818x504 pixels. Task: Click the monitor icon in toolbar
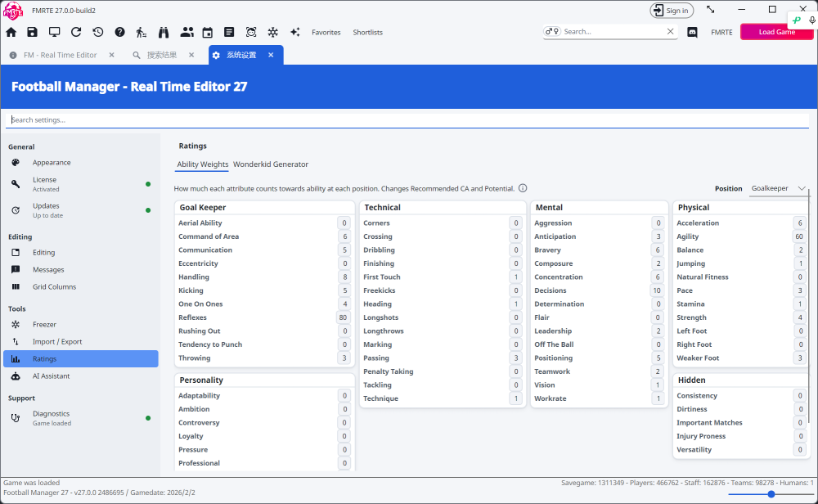pyautogui.click(x=54, y=33)
